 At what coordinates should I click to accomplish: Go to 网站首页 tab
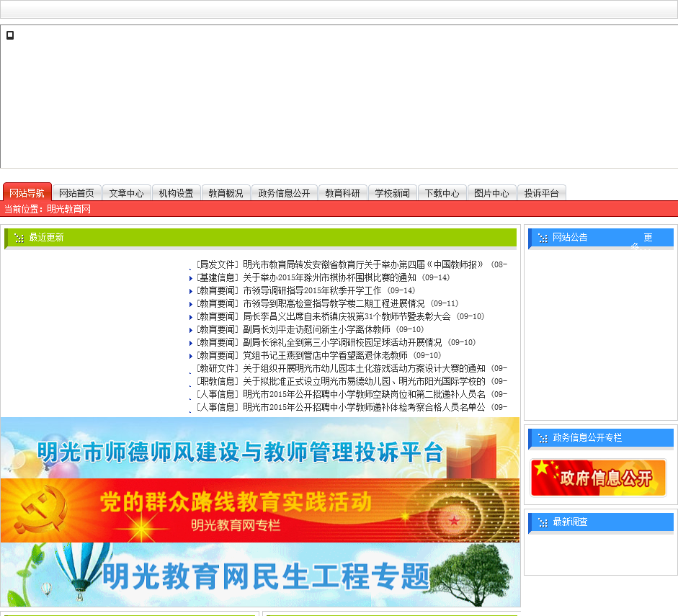[x=76, y=193]
